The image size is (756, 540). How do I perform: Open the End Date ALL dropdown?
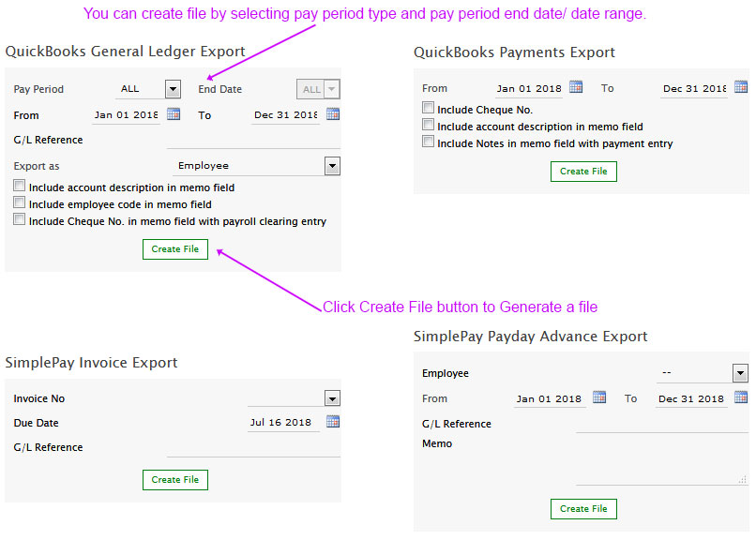318,89
